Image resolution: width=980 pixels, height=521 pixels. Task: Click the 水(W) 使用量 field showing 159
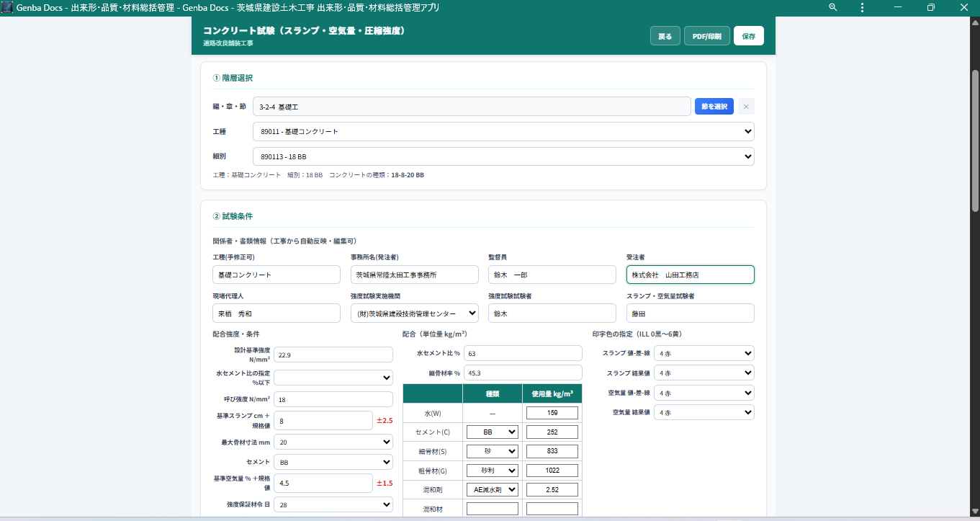tap(552, 413)
